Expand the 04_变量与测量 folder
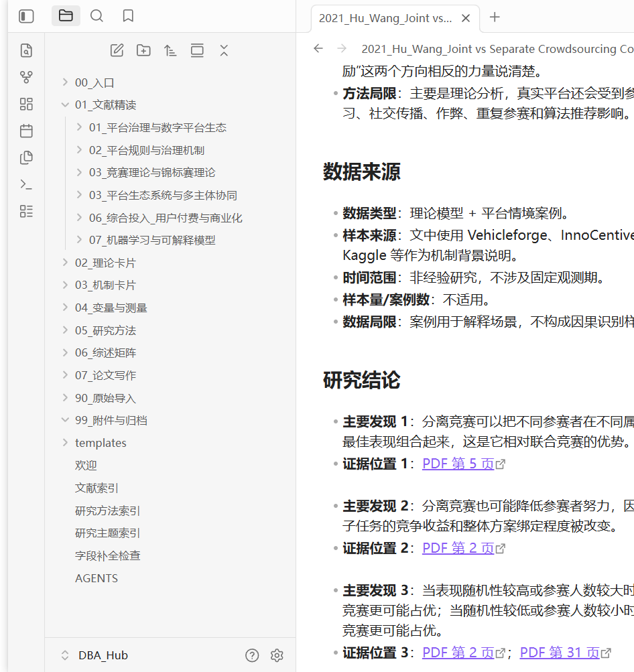Image resolution: width=634 pixels, height=672 pixels. pos(65,308)
